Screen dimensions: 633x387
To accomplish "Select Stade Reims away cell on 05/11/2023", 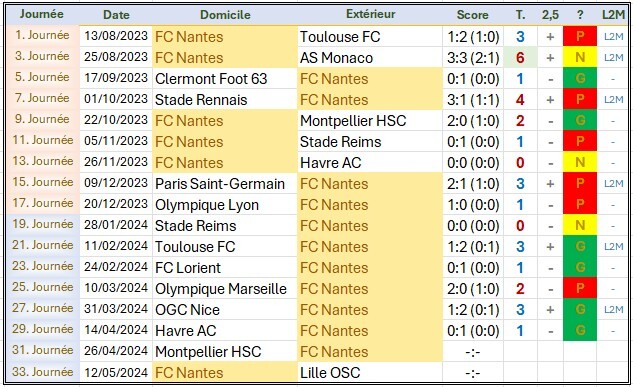I will 370,142.
